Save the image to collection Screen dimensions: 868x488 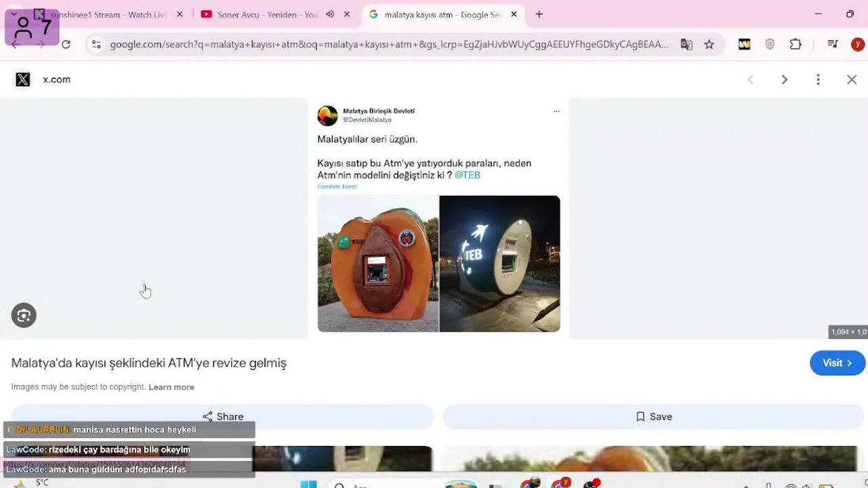[654, 416]
